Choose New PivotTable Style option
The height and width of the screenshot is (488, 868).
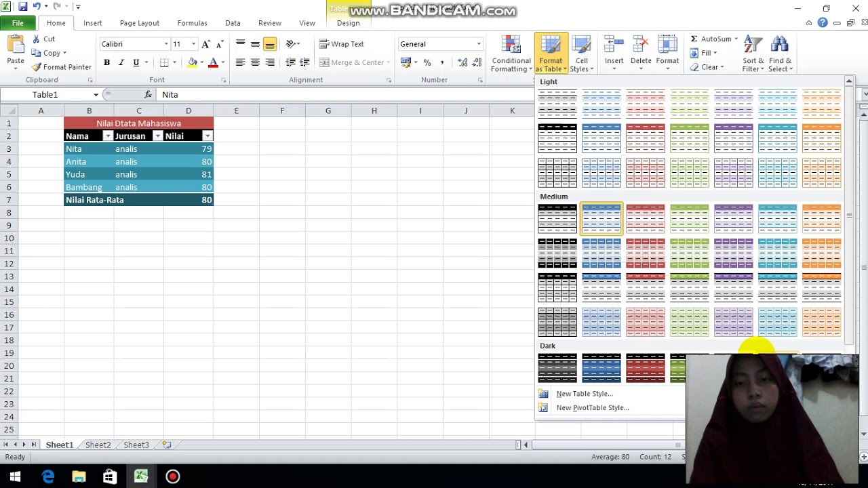click(x=593, y=408)
